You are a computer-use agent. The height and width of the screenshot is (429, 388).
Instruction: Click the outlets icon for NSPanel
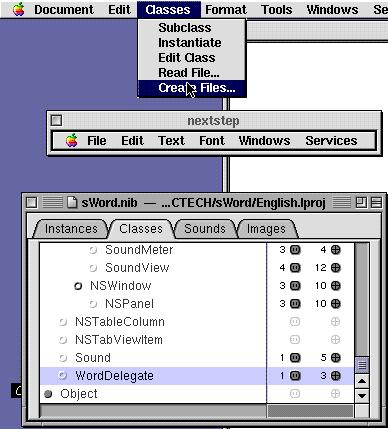[x=295, y=304]
